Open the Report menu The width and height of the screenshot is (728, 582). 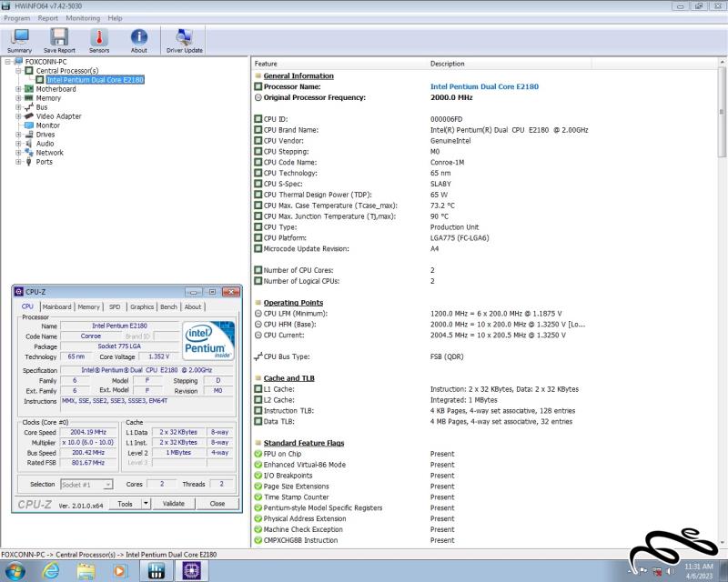48,18
